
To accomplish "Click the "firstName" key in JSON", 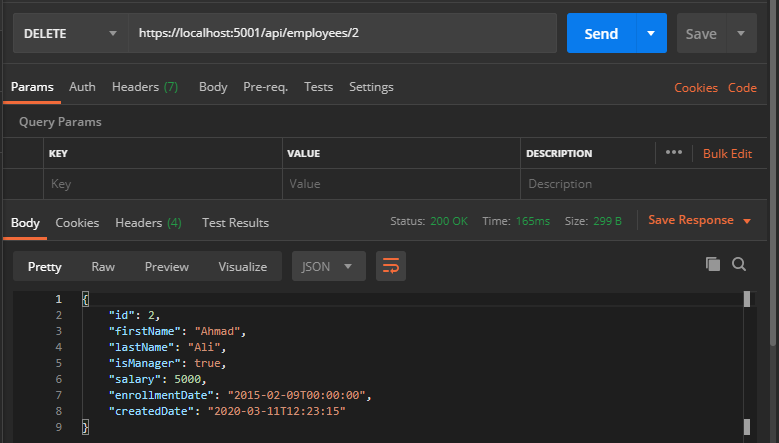I will coord(145,331).
